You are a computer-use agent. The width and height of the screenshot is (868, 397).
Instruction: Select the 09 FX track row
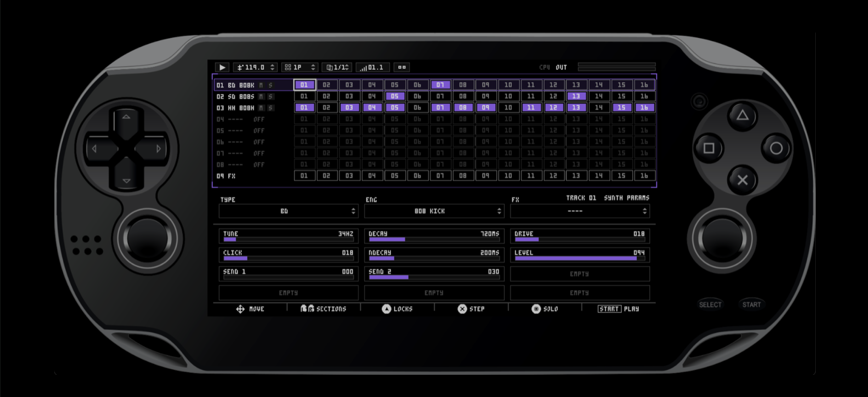pyautogui.click(x=253, y=176)
